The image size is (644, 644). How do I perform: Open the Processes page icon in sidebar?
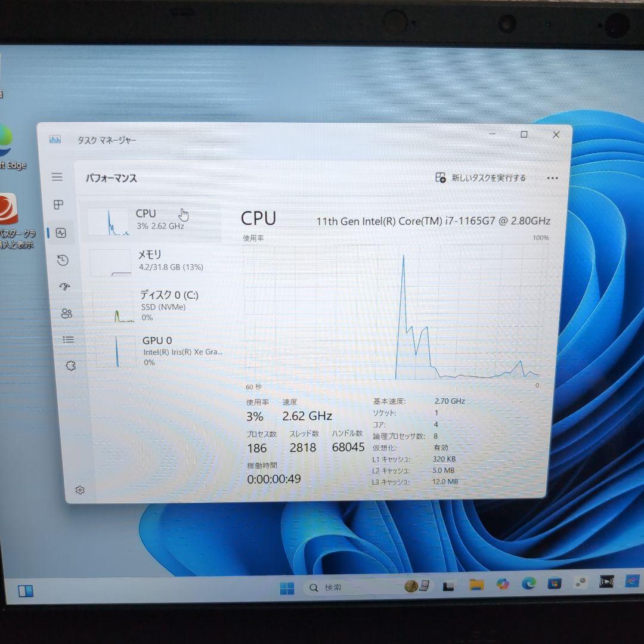[x=58, y=205]
